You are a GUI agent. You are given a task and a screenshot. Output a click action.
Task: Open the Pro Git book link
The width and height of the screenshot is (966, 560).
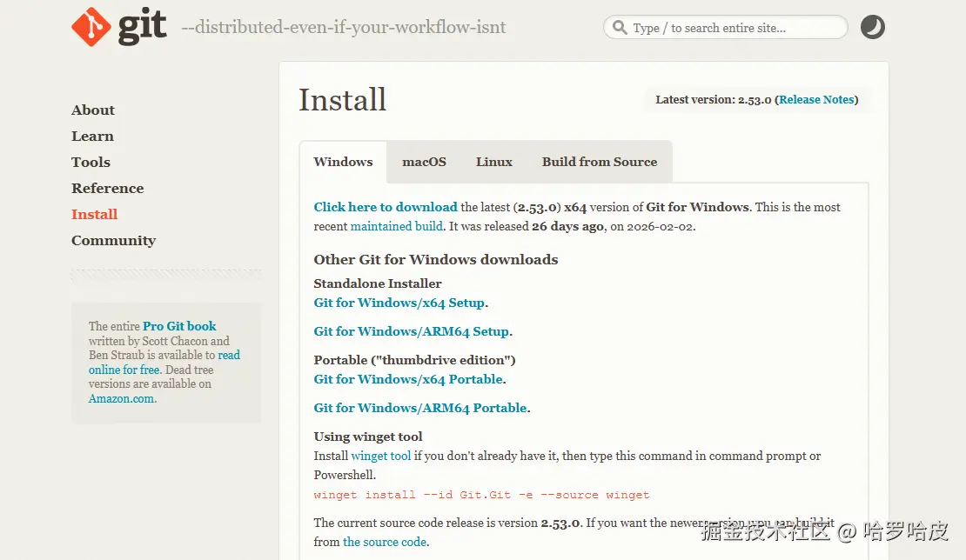[179, 326]
